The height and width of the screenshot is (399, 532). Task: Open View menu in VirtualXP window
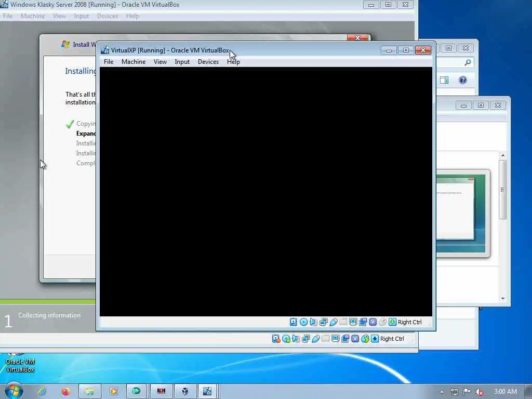pos(160,62)
